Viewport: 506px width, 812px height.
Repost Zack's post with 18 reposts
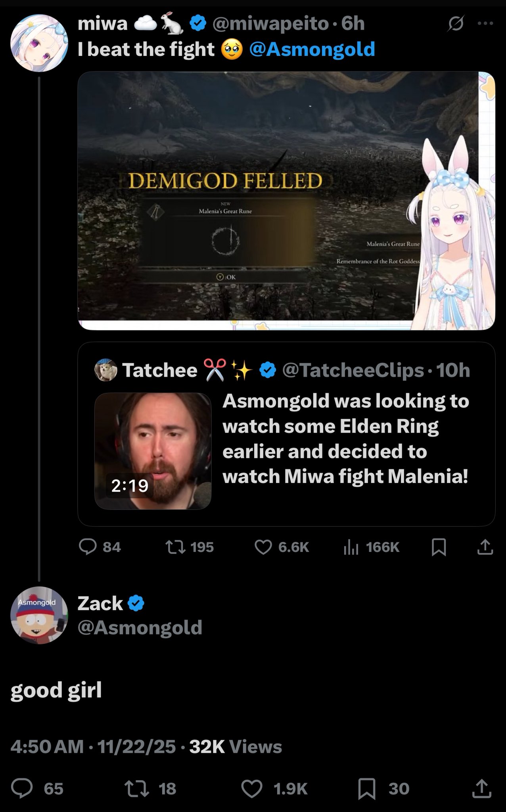151,788
